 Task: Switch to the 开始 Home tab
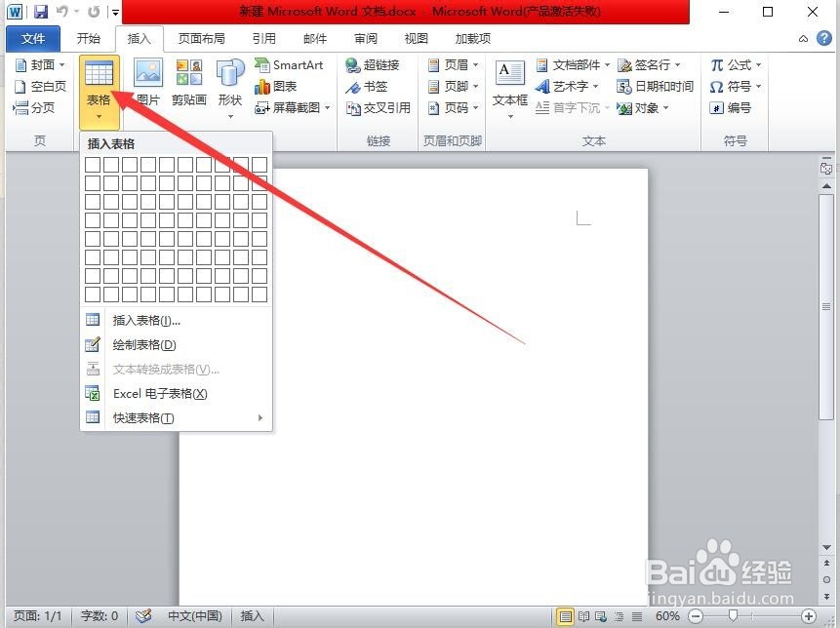(x=89, y=39)
